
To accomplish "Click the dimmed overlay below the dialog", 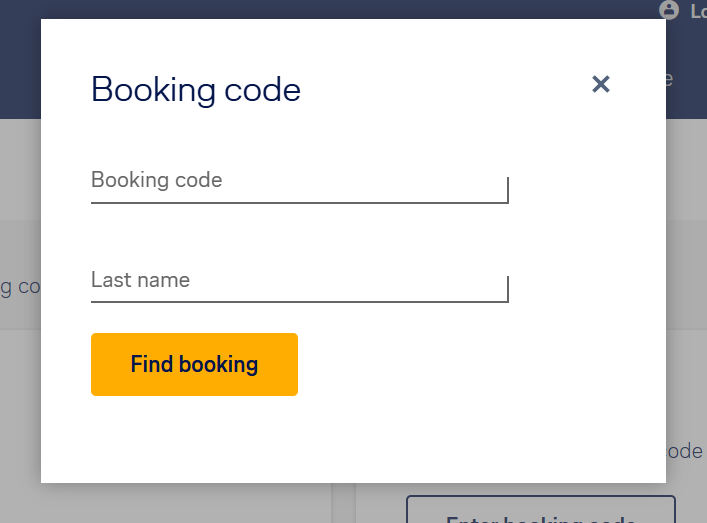I will point(180,503).
